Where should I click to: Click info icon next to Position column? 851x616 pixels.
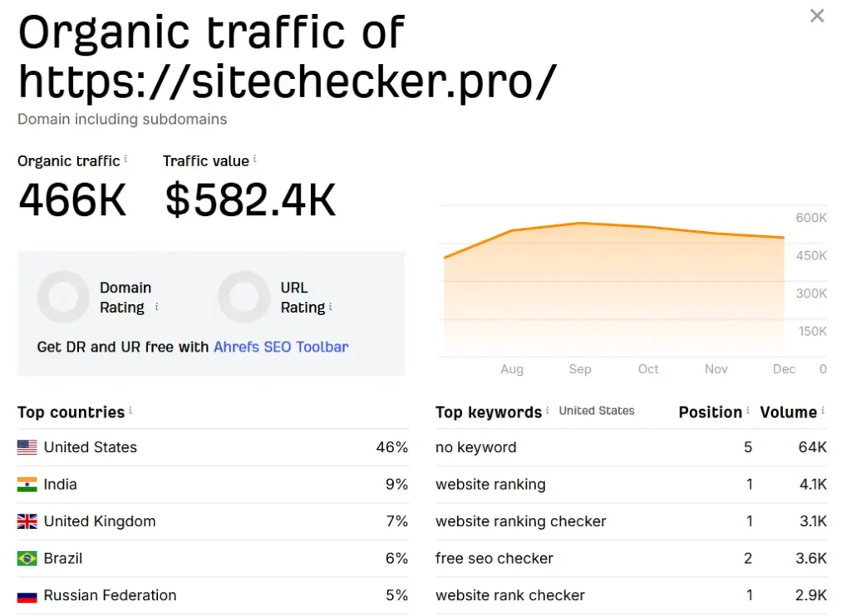[x=748, y=411]
